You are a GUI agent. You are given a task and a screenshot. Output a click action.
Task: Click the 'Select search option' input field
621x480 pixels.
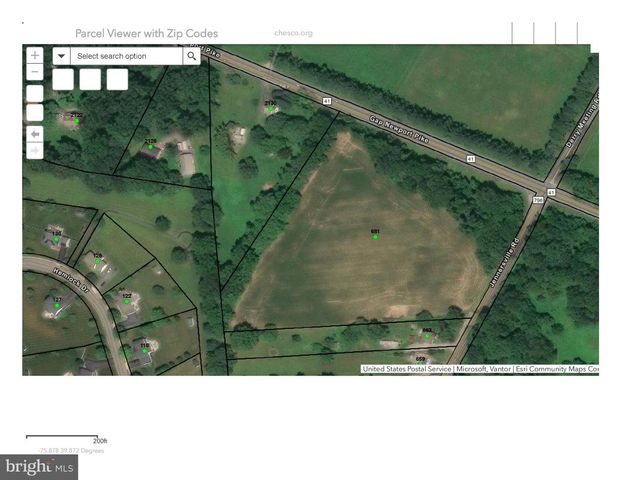[x=125, y=56]
